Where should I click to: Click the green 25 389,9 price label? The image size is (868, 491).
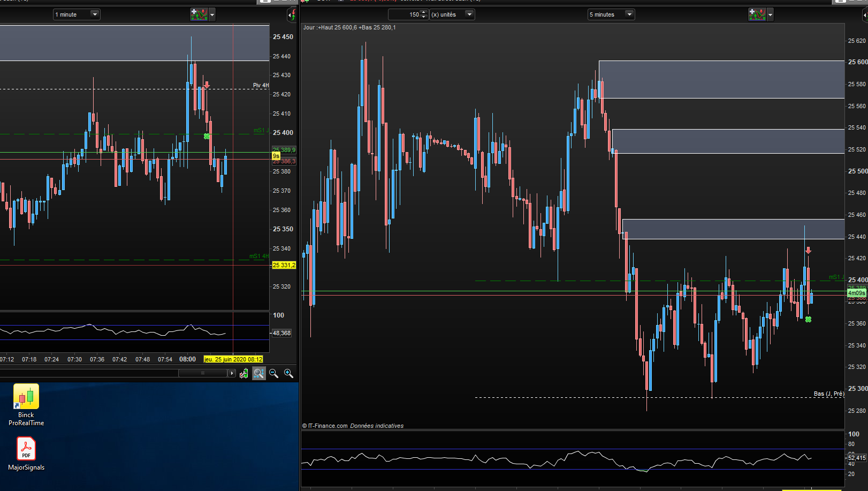click(x=284, y=150)
